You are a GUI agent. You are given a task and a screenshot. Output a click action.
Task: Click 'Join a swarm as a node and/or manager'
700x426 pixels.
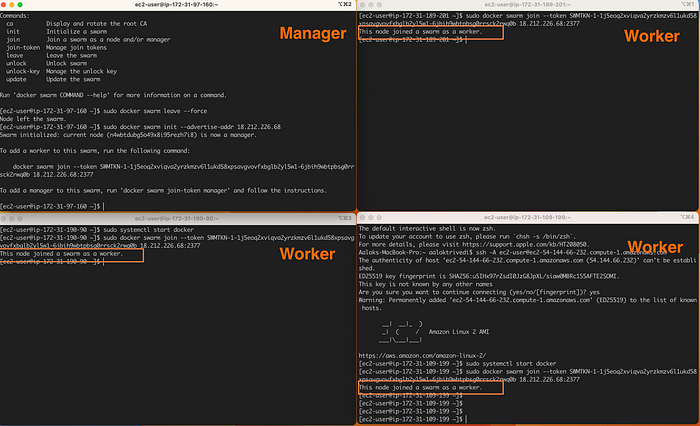tap(108, 40)
